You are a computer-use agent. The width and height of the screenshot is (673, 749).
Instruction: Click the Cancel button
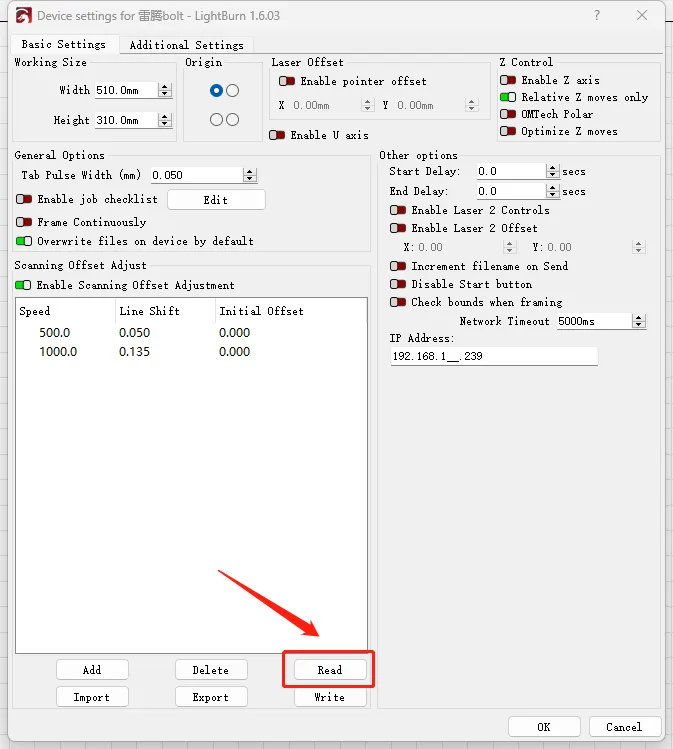pyautogui.click(x=625, y=727)
